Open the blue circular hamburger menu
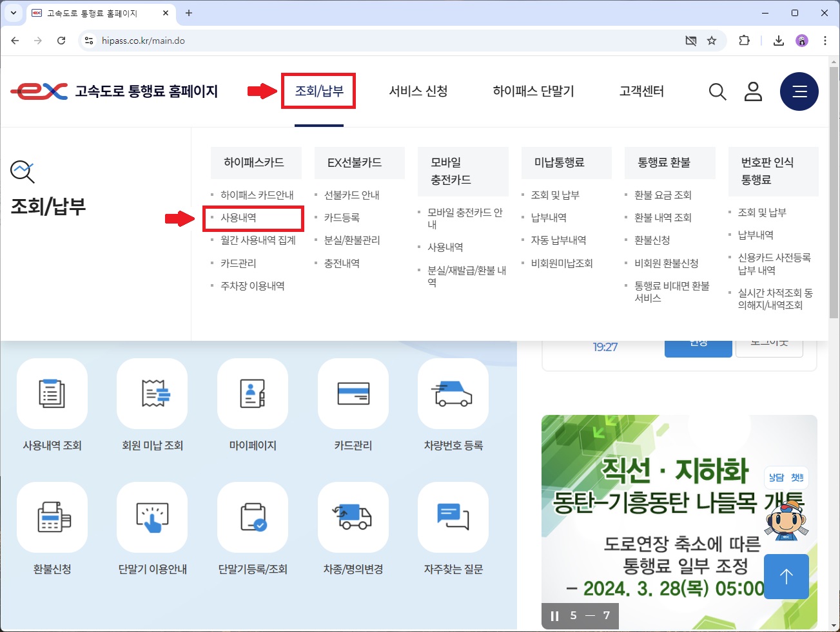Image resolution: width=840 pixels, height=632 pixels. click(x=799, y=91)
